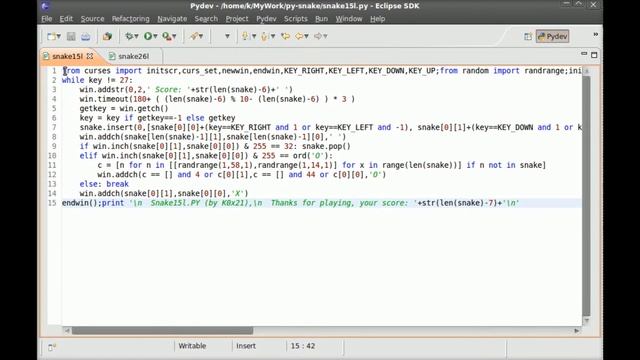The width and height of the screenshot is (640, 360).
Task: Click the green Run button
Action: point(148,36)
